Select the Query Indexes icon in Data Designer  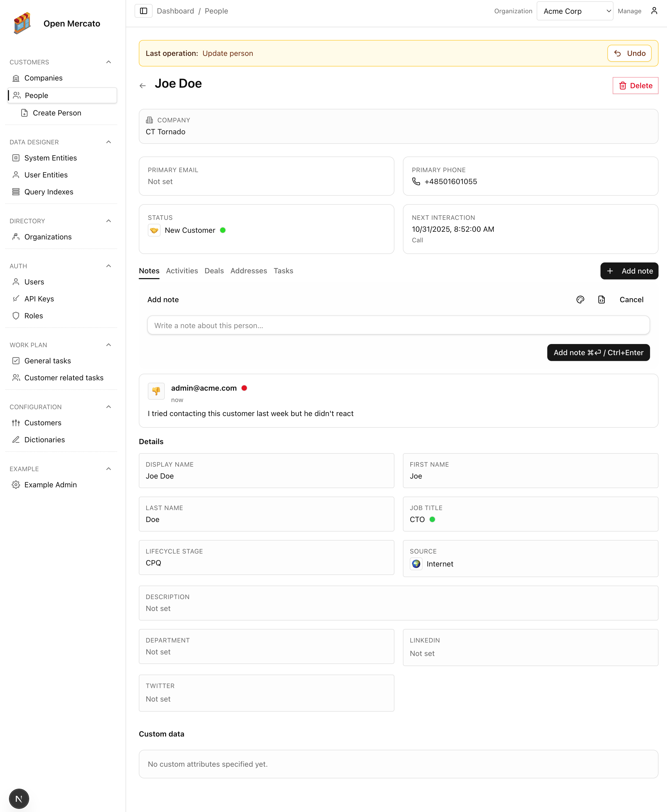(16, 192)
